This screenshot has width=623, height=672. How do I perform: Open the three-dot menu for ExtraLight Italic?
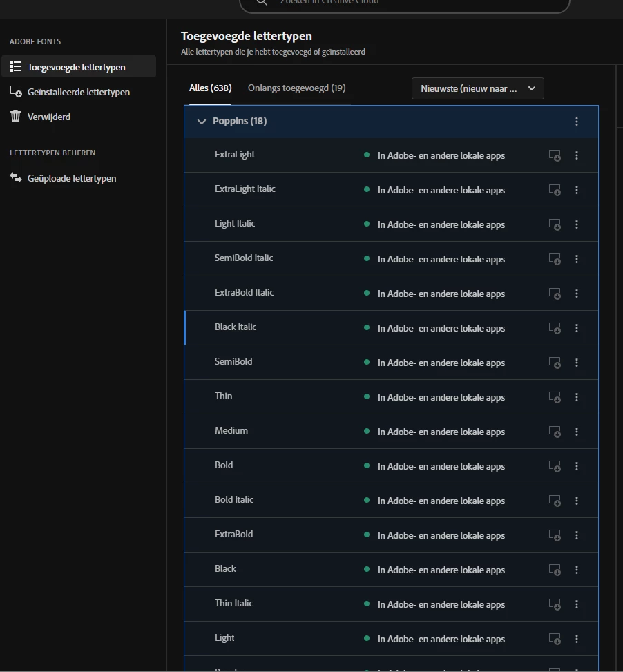(x=576, y=190)
